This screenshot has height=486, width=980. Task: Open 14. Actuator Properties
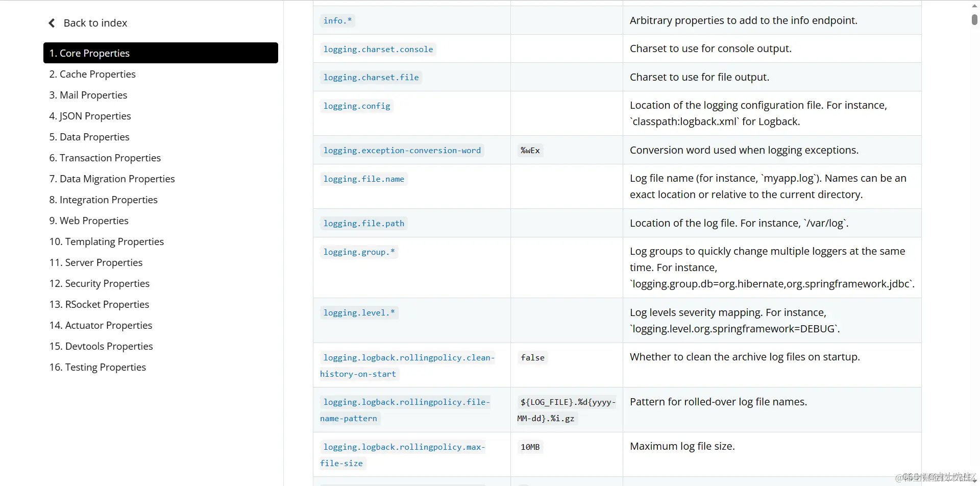click(101, 325)
